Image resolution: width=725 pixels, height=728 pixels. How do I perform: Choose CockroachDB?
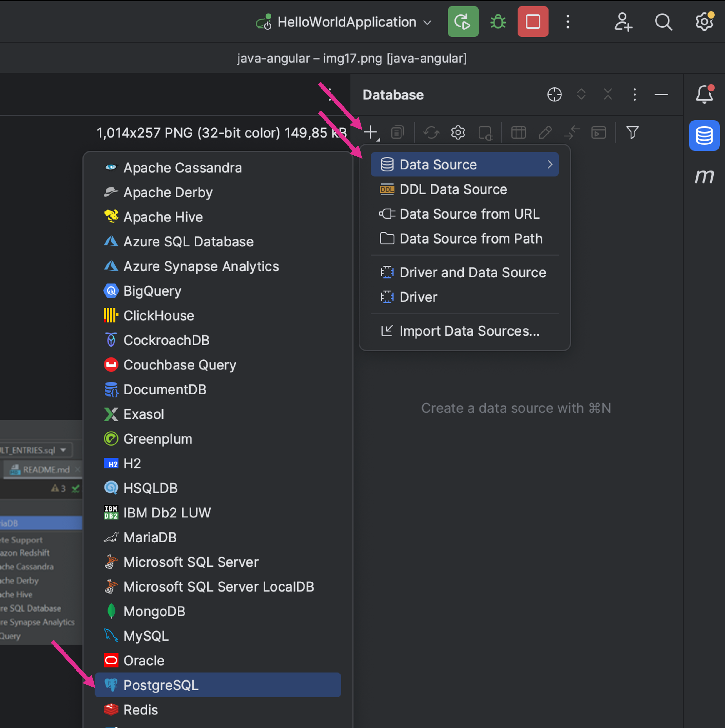218,340
